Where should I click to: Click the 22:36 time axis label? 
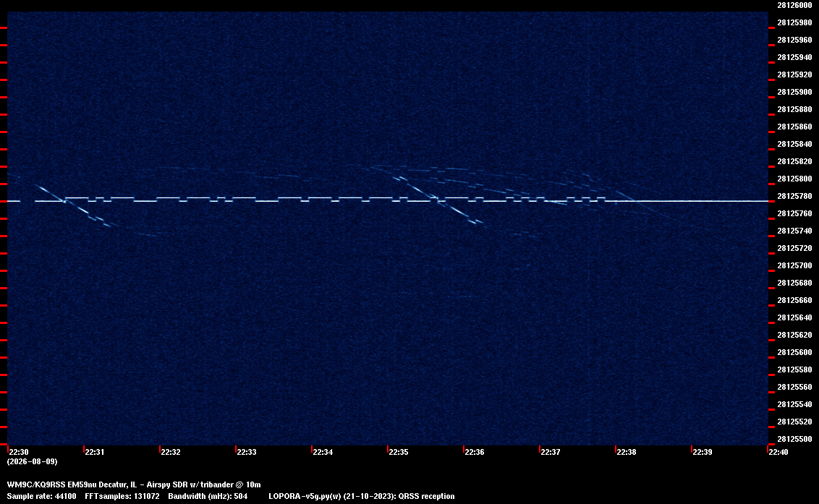(475, 452)
